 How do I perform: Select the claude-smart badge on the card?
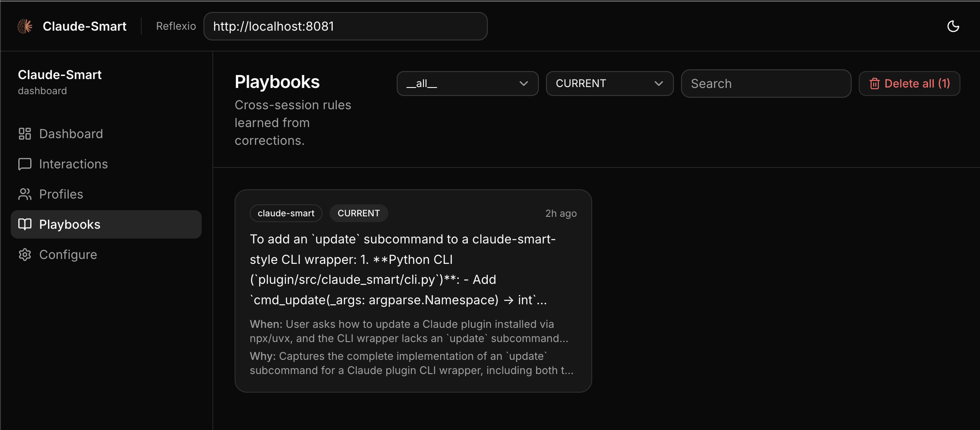286,213
